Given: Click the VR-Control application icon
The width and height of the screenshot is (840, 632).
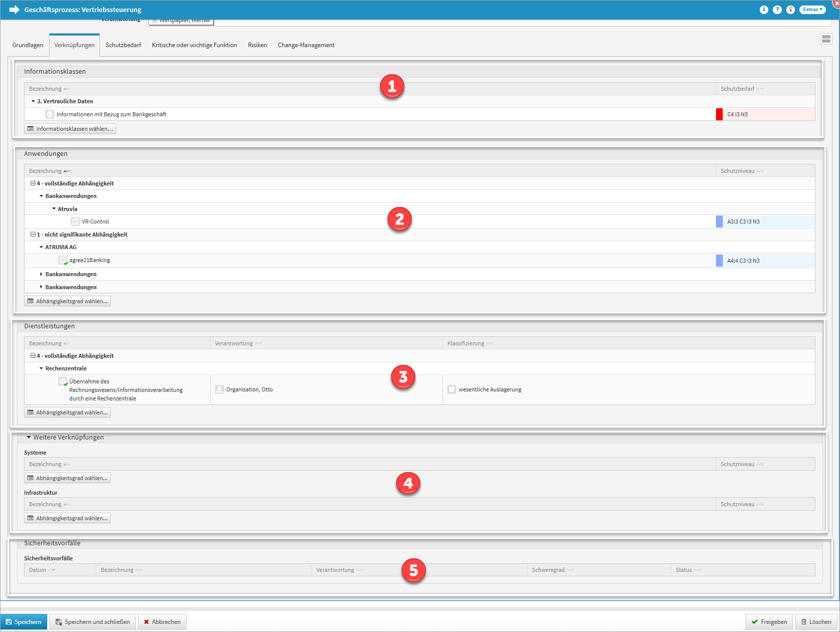Looking at the screenshot, I should tap(75, 222).
